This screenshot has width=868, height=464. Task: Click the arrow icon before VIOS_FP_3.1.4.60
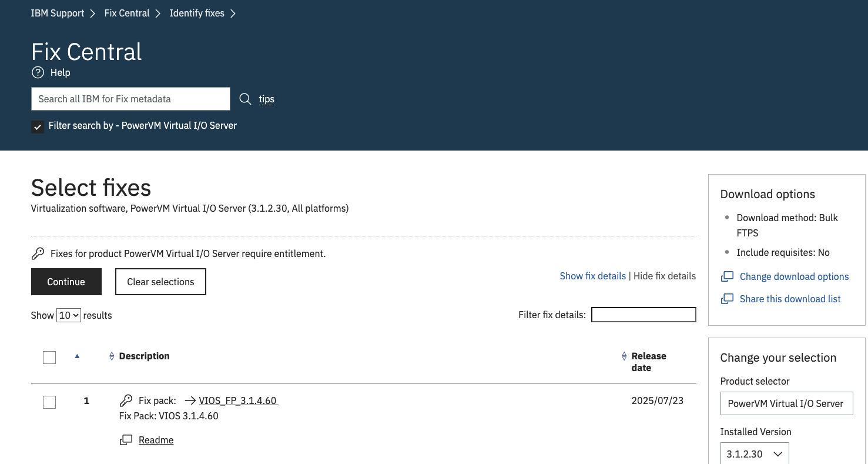(x=190, y=400)
